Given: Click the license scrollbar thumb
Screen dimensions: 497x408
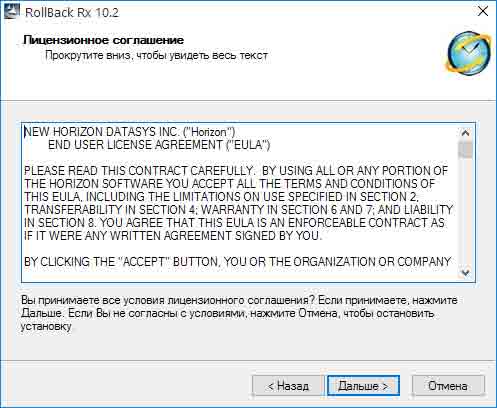Looking at the screenshot, I should pos(465,149).
